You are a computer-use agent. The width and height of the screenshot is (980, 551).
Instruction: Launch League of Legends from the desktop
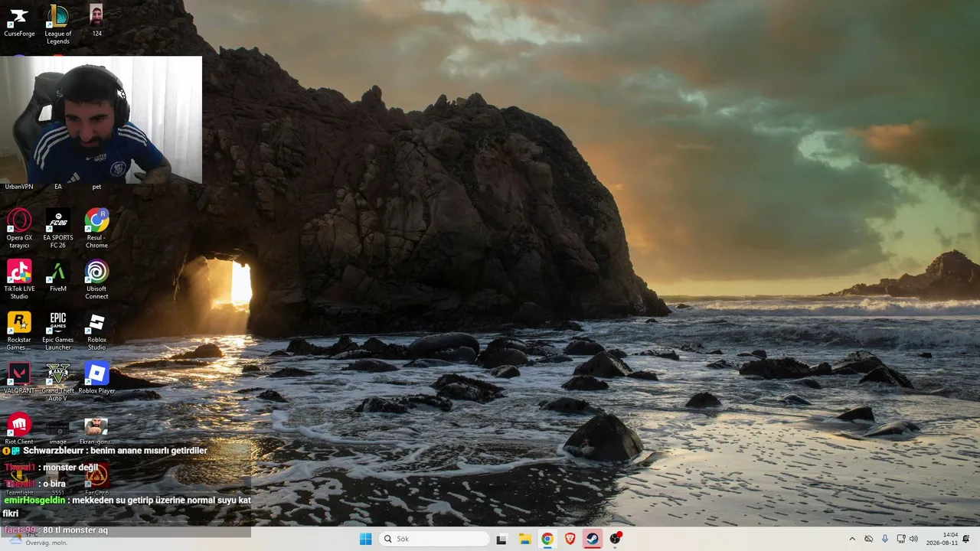57,24
